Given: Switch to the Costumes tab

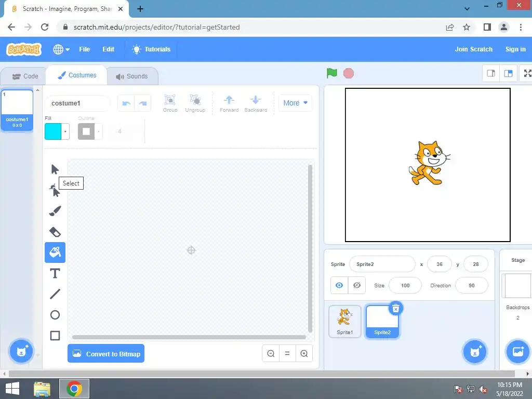Looking at the screenshot, I should pos(77,75).
